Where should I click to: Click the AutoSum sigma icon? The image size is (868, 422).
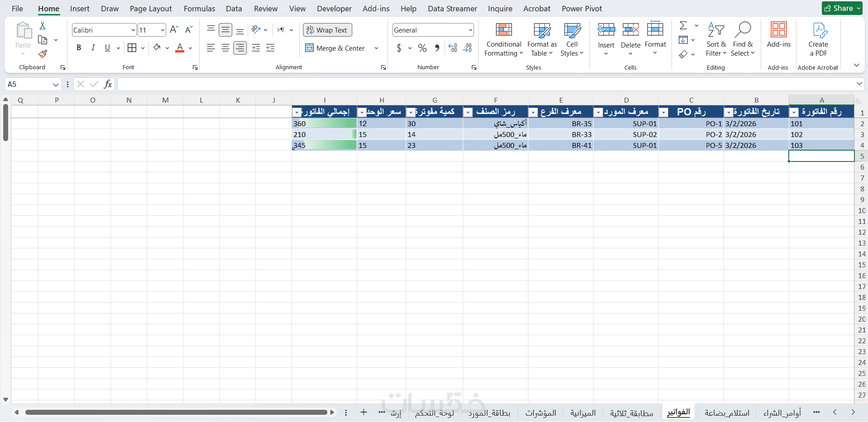pyautogui.click(x=684, y=26)
